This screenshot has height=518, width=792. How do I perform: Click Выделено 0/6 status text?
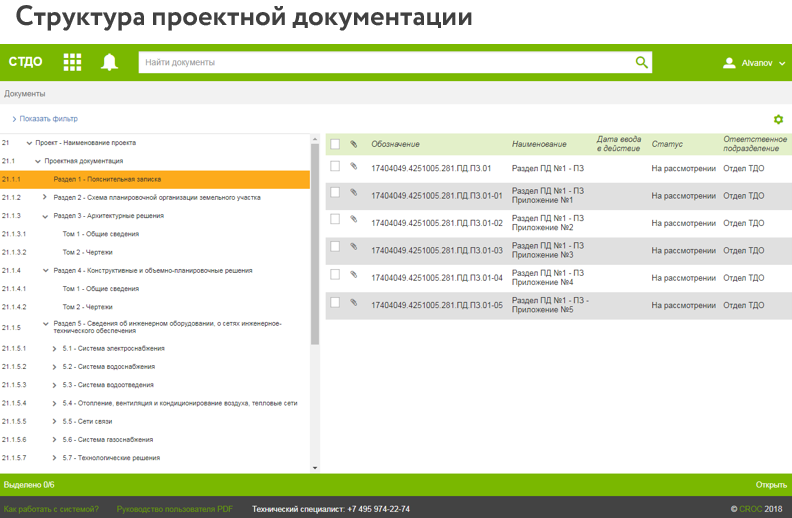tap(29, 485)
